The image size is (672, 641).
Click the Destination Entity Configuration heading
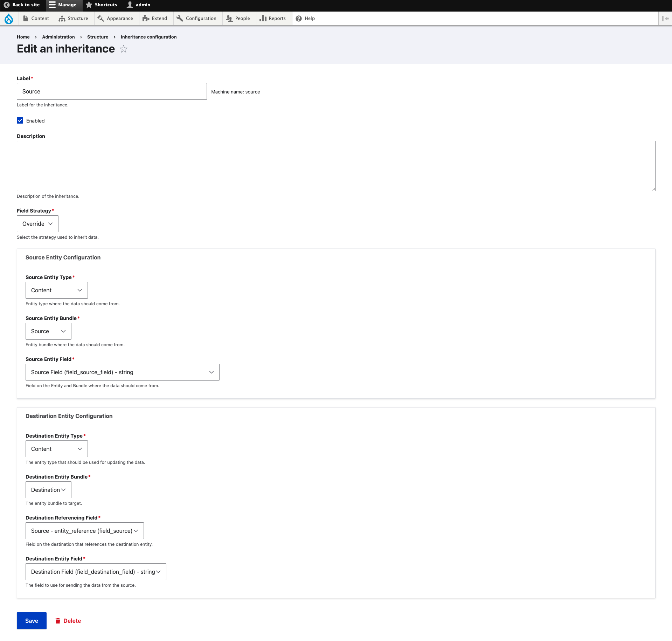[69, 416]
